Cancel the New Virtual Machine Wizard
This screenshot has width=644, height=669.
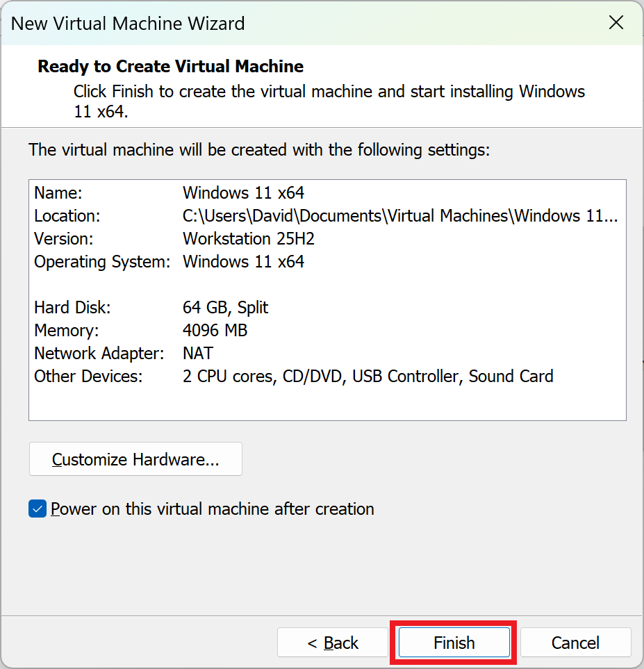pyautogui.click(x=575, y=643)
